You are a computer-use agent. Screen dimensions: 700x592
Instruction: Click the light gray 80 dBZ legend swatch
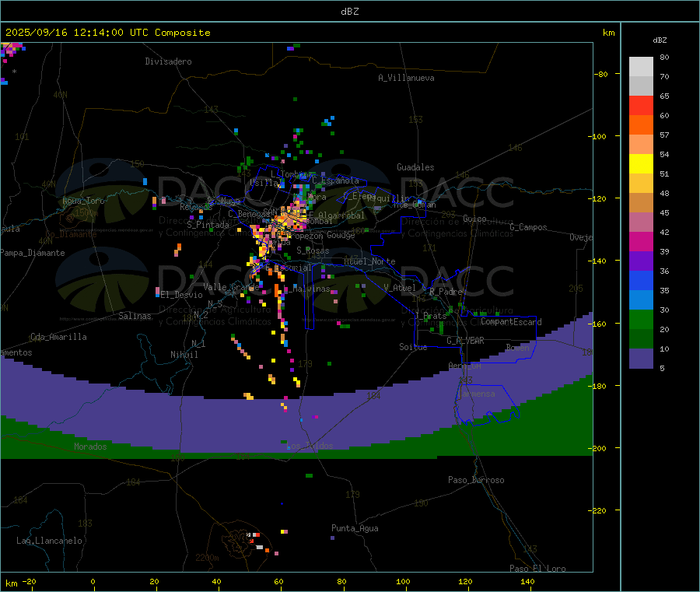pos(641,67)
